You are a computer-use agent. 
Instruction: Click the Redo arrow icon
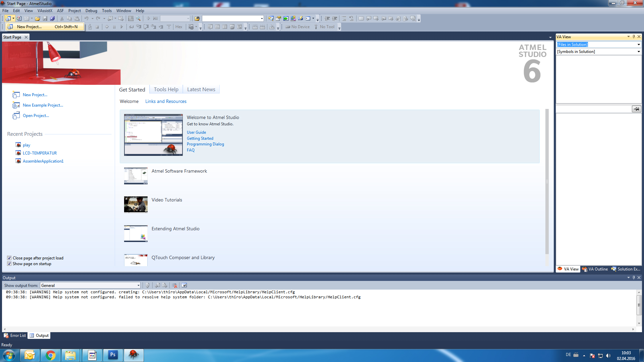click(x=98, y=19)
